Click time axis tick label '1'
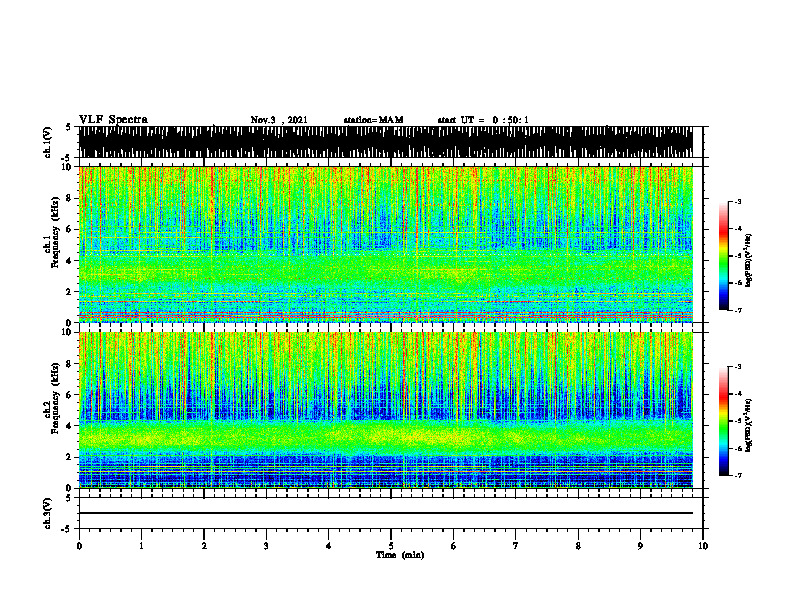 point(141,546)
